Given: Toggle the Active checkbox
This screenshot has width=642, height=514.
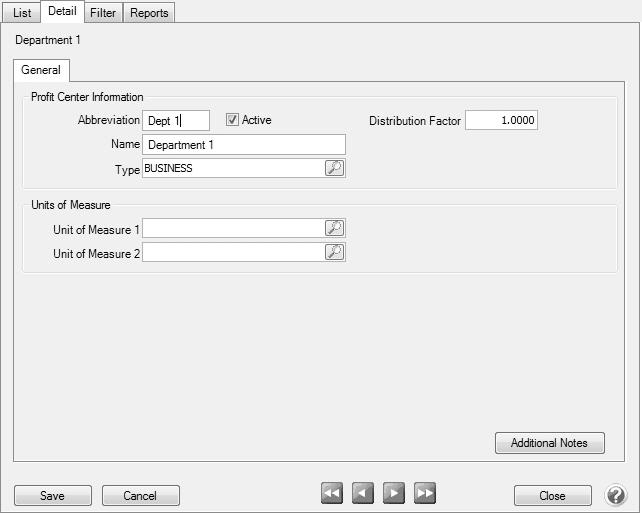Looking at the screenshot, I should click(232, 120).
